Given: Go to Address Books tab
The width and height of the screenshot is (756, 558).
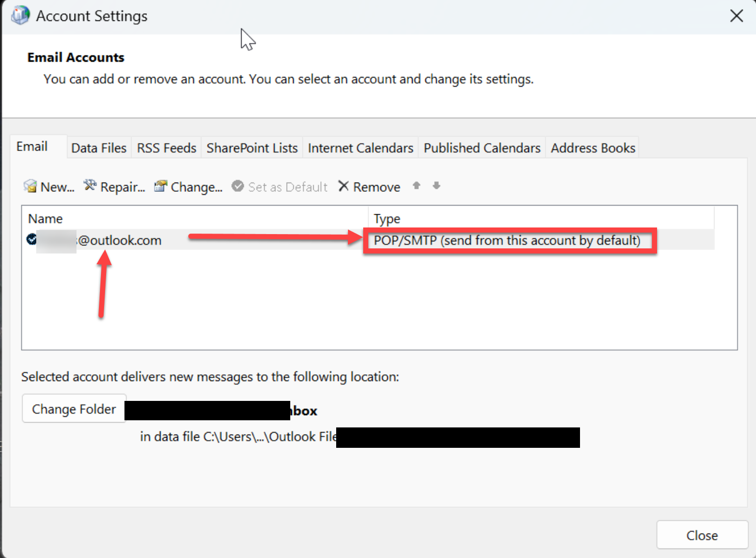Looking at the screenshot, I should (x=593, y=148).
